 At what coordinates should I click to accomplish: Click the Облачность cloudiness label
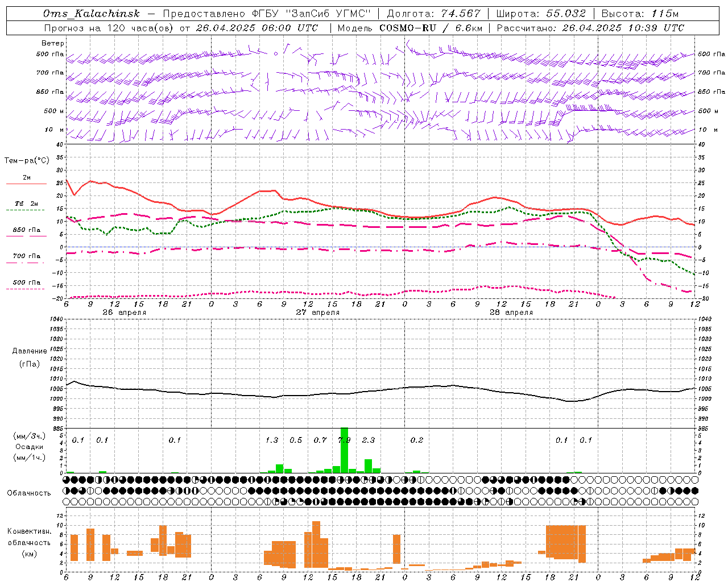coord(29,493)
